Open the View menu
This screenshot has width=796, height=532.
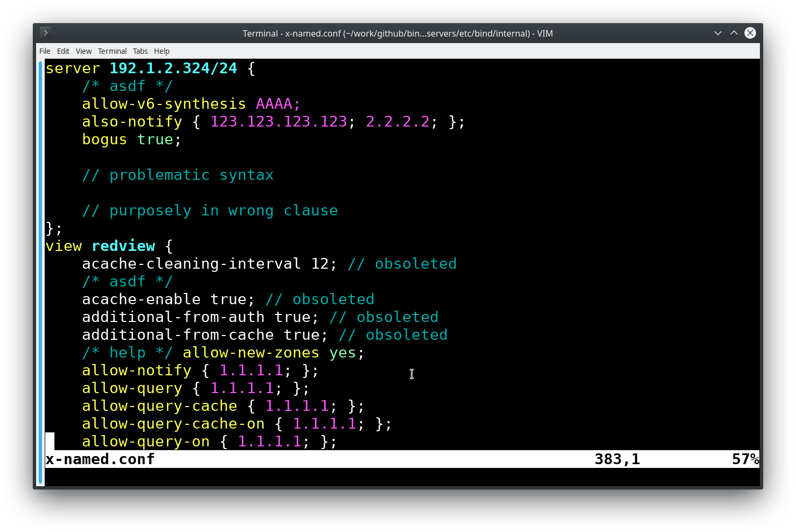click(x=83, y=51)
